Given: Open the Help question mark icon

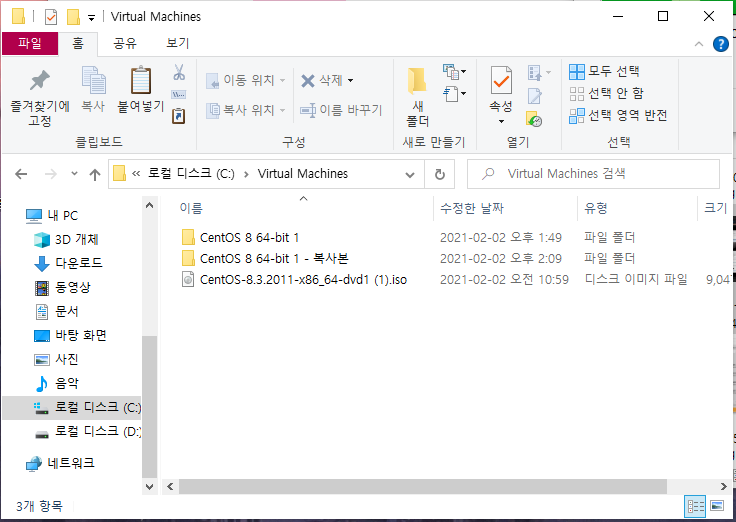Looking at the screenshot, I should (x=721, y=44).
